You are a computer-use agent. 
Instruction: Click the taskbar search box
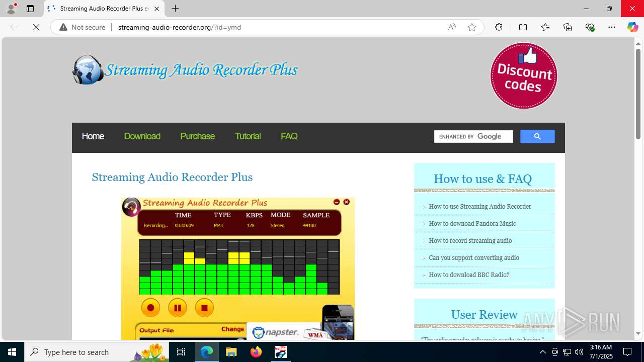(97, 352)
